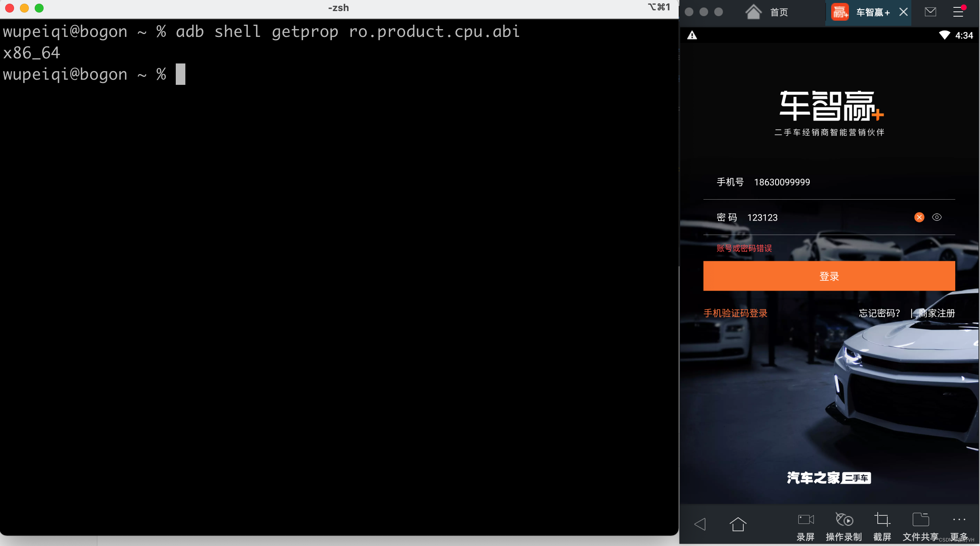
Task: Click the 车智赢+ app icon in tab
Action: [x=840, y=12]
